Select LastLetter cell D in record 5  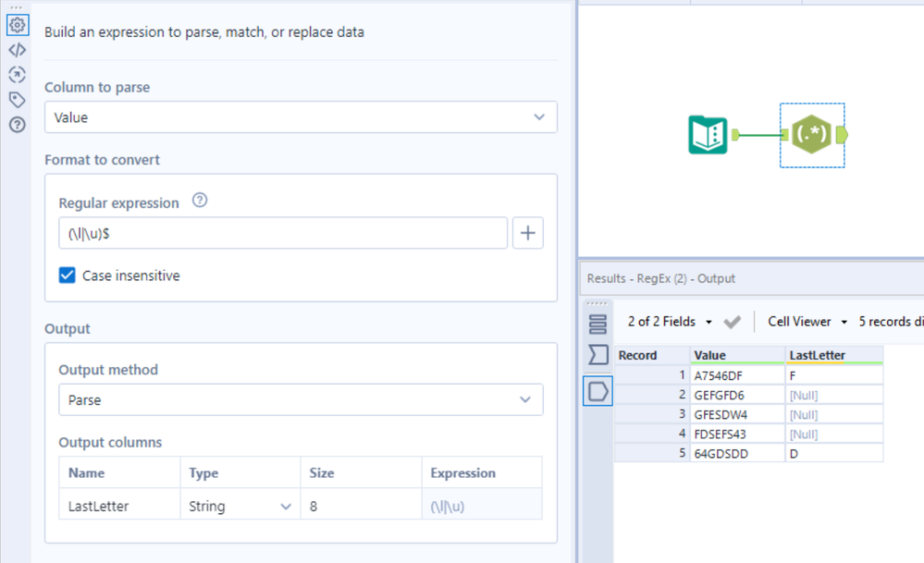[x=834, y=453]
